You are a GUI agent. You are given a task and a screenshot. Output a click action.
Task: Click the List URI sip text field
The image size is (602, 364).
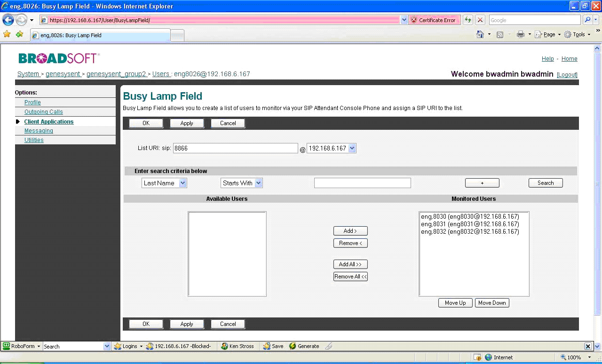coord(235,148)
